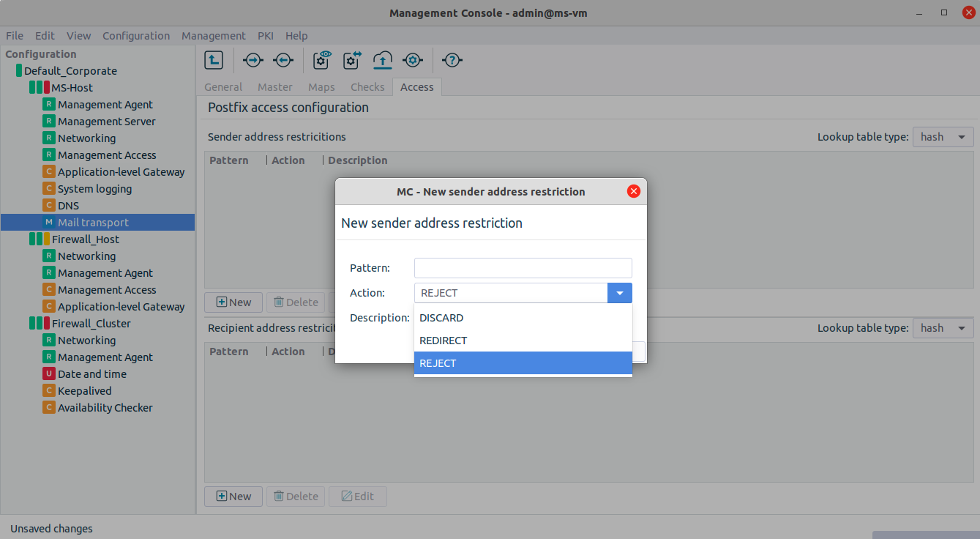Viewport: 980px width, 539px height.
Task: Select the Management Server tree item
Action: 107,122
